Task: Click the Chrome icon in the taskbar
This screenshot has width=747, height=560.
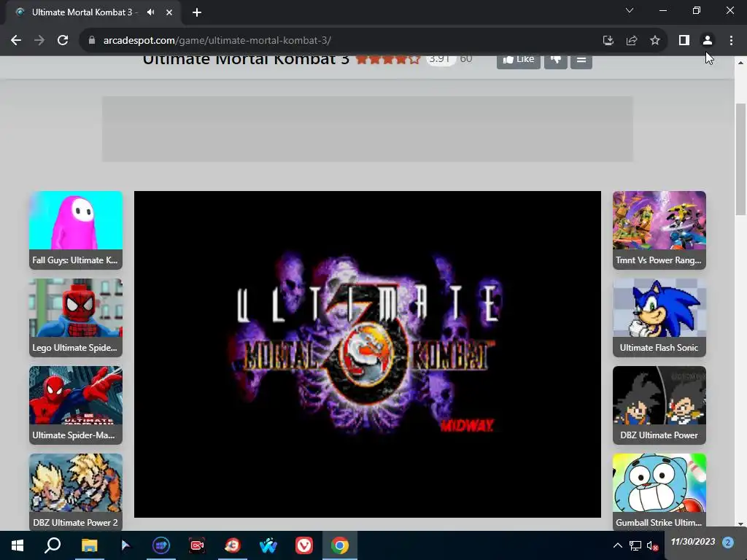Action: tap(340, 545)
